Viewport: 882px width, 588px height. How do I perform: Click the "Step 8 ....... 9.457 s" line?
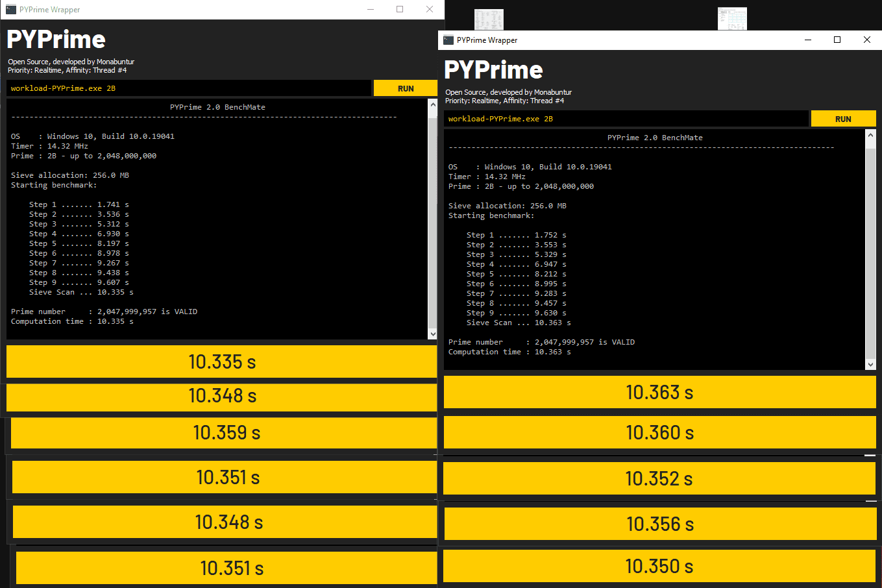[517, 303]
